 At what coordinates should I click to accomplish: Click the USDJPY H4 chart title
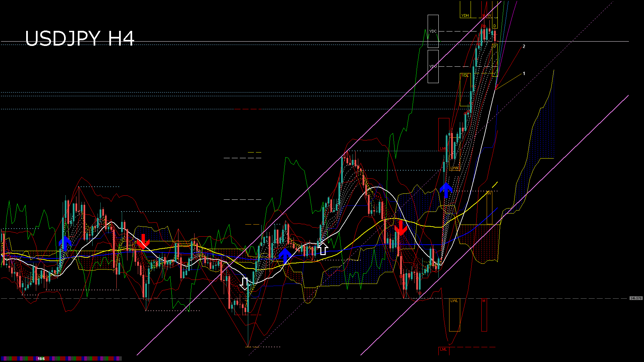(79, 38)
